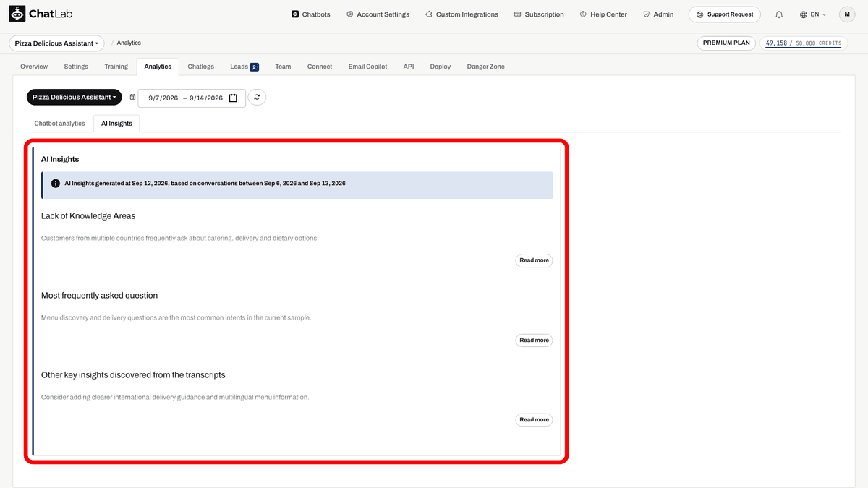This screenshot has width=868, height=488.
Task: View the Leads tab
Action: coord(244,67)
